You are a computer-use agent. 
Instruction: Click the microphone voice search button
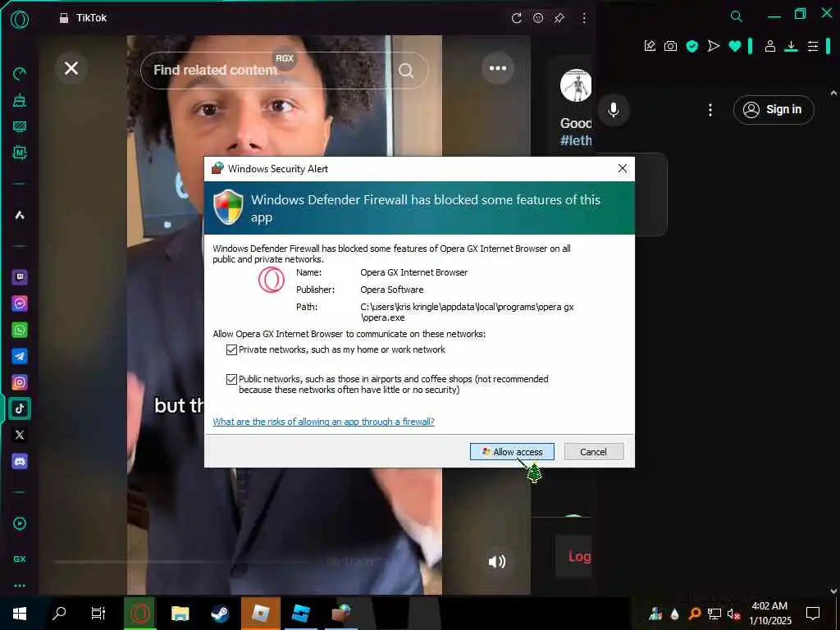pyautogui.click(x=614, y=110)
